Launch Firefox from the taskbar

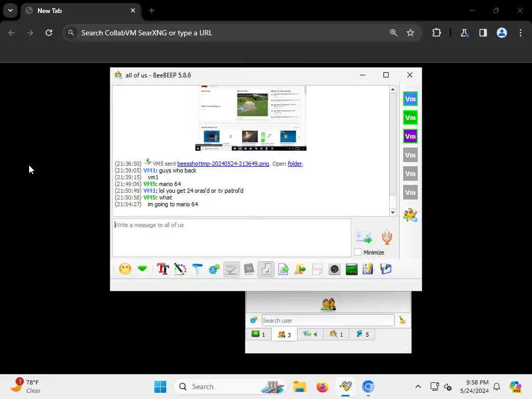[322, 387]
